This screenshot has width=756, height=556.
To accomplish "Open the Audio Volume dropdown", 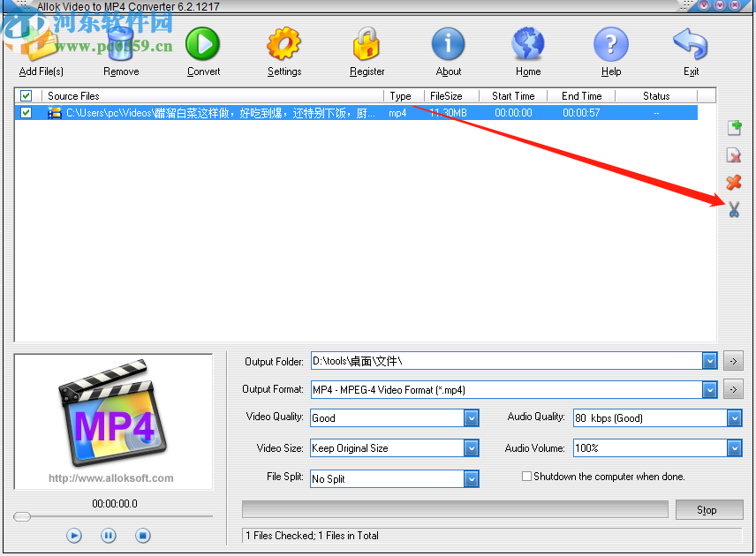I will coord(733,447).
